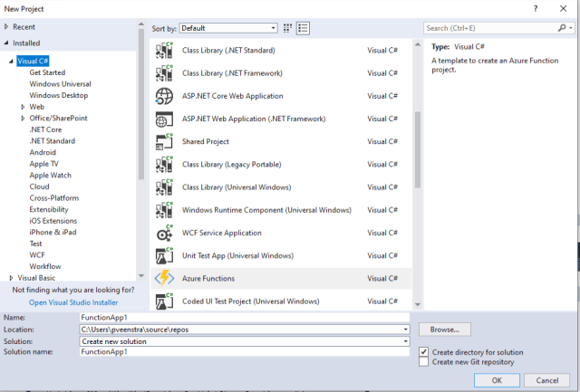Expand the Recent node
Screen dimensions: 580x392
point(6,27)
